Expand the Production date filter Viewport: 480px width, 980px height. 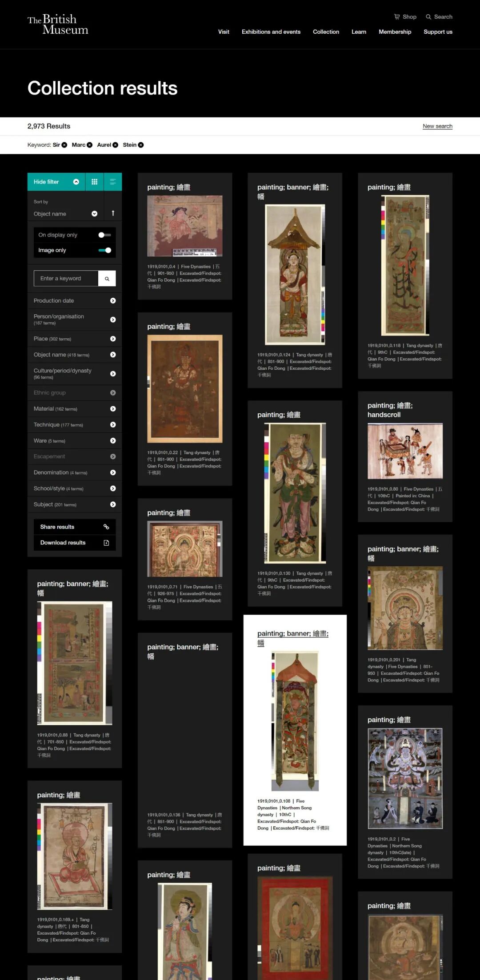click(75, 301)
